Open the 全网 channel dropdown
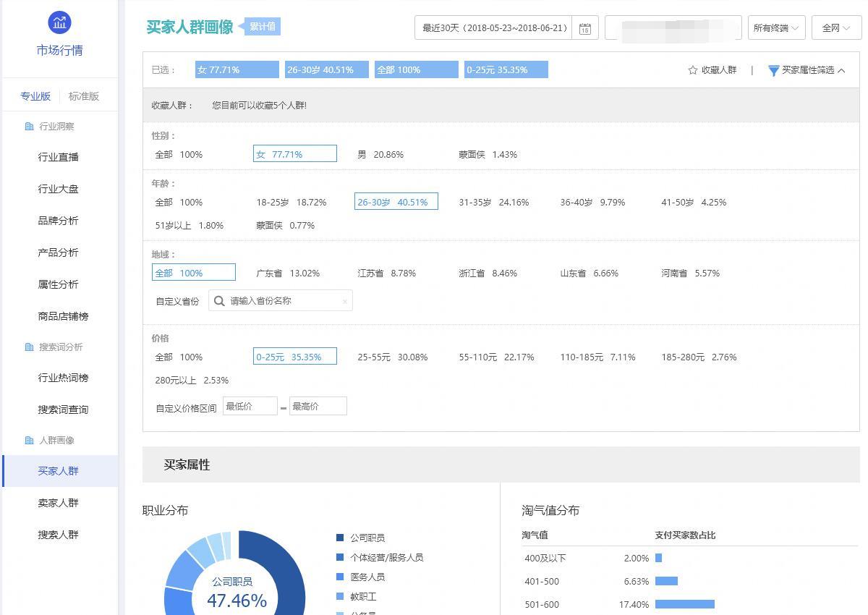 [835, 27]
